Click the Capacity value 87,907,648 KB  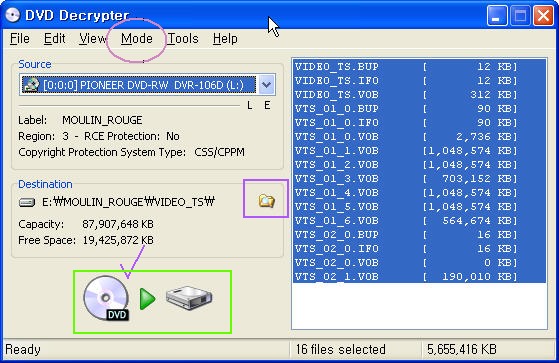click(x=118, y=224)
